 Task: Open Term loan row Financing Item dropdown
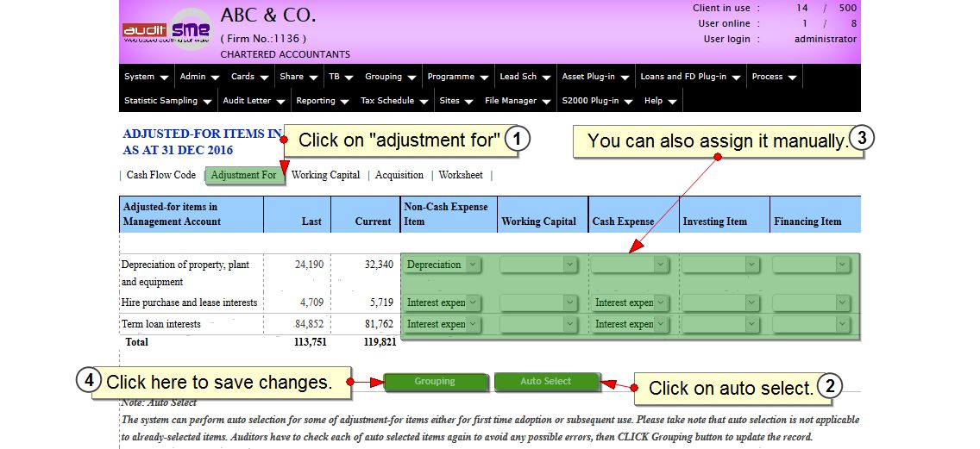pyautogui.click(x=811, y=324)
